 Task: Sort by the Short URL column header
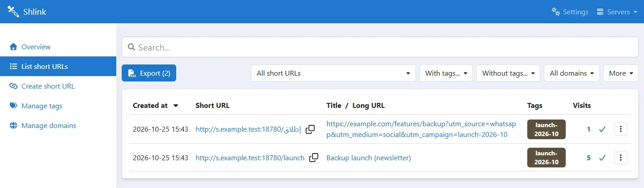pos(212,106)
